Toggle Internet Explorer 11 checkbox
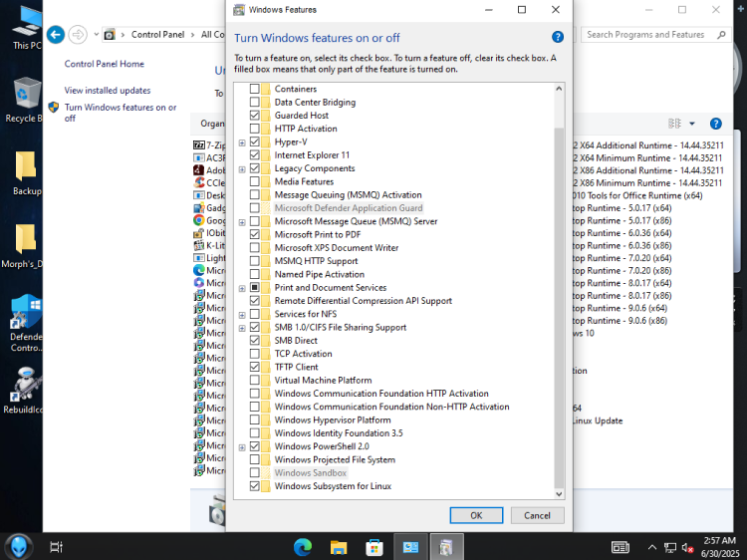The width and height of the screenshot is (747, 560). [x=254, y=154]
